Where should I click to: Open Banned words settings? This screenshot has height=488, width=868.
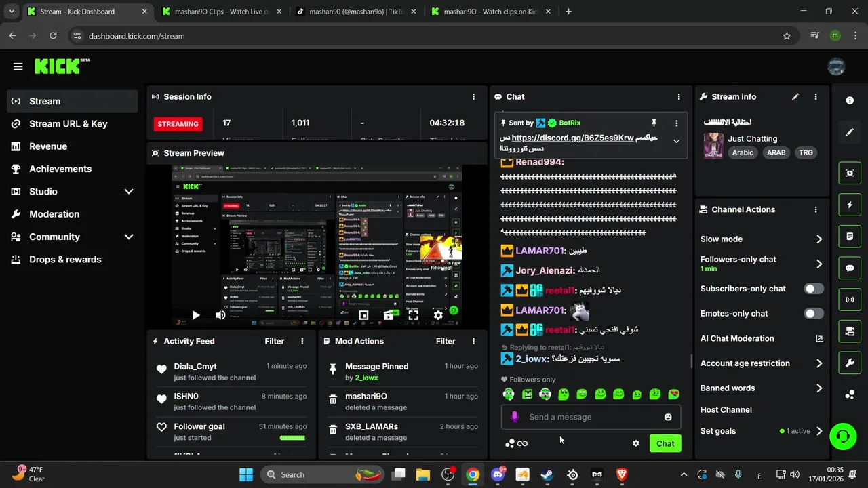point(761,388)
